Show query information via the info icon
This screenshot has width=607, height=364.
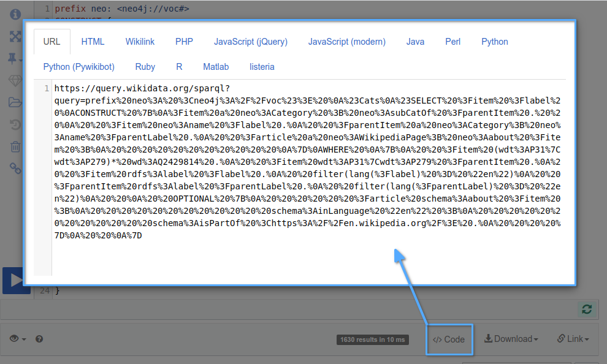15,14
